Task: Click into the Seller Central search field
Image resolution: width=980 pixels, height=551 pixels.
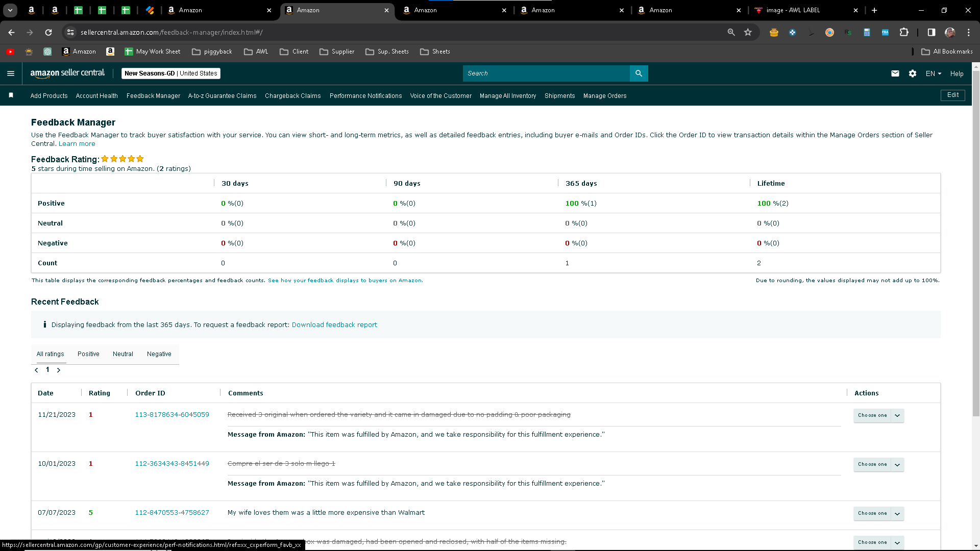Action: click(x=546, y=73)
